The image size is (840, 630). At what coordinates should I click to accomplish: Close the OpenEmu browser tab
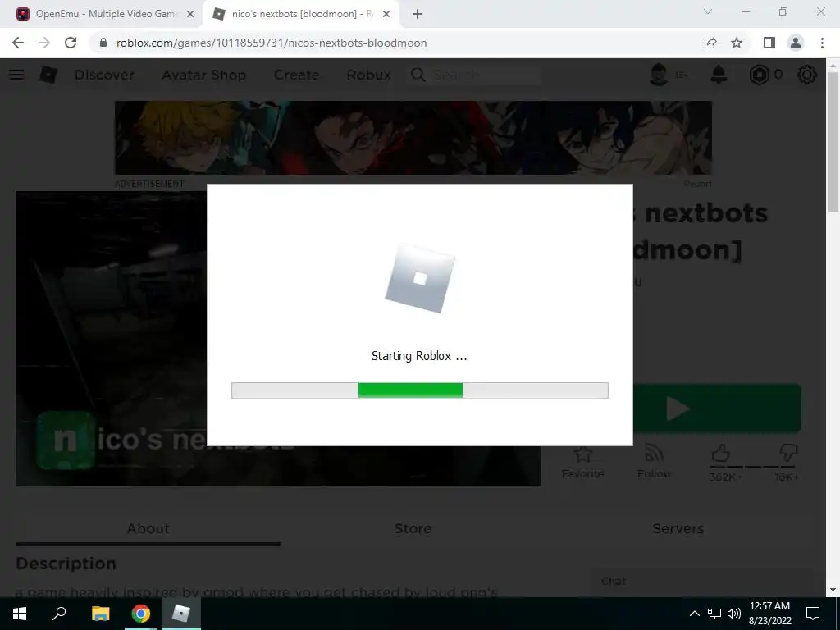189,15
